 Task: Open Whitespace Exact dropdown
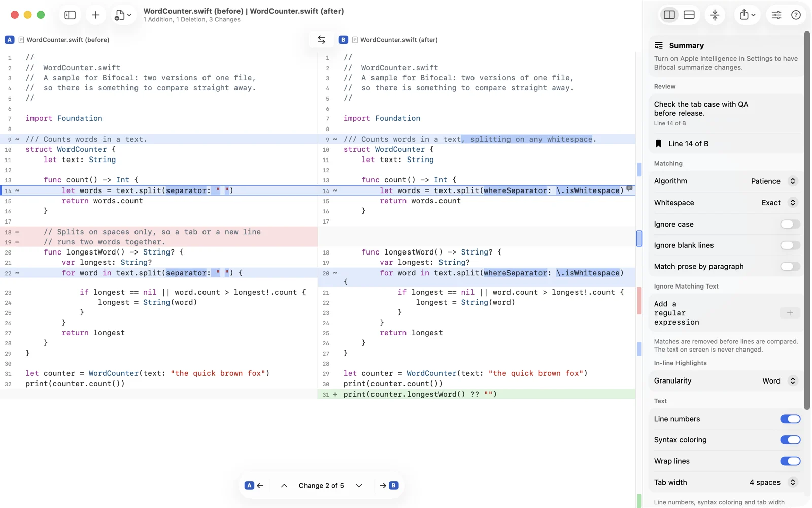pos(779,203)
